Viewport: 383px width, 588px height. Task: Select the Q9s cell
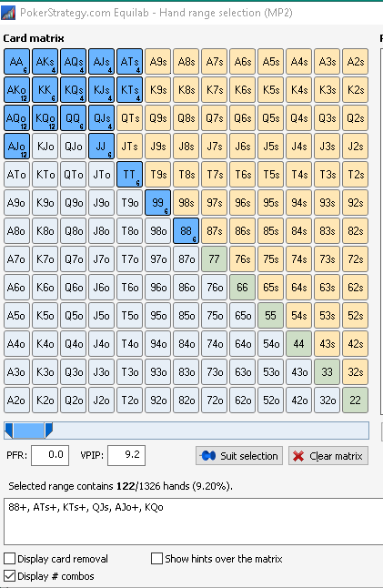tap(158, 117)
